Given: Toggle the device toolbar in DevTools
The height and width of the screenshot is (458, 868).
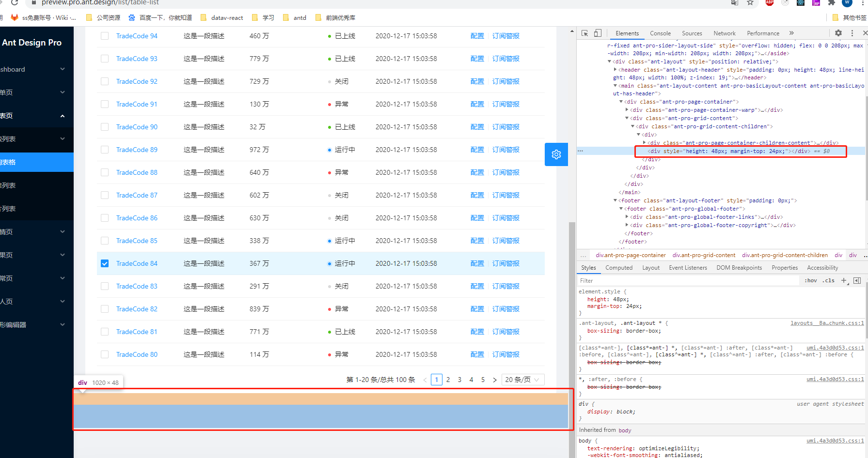Looking at the screenshot, I should 598,33.
